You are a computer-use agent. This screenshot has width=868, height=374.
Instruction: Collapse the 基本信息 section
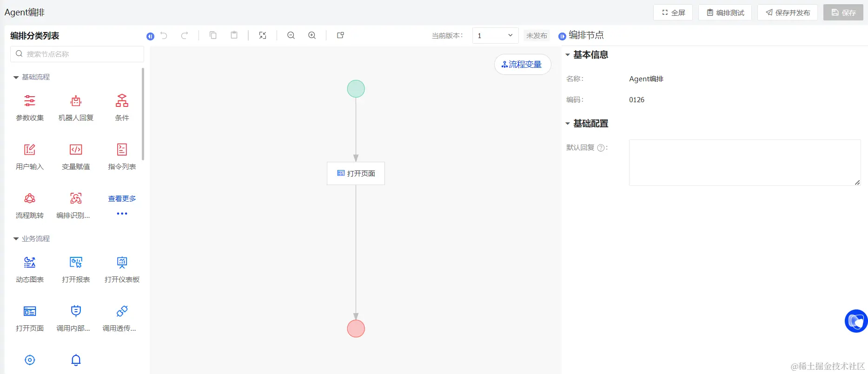568,55
